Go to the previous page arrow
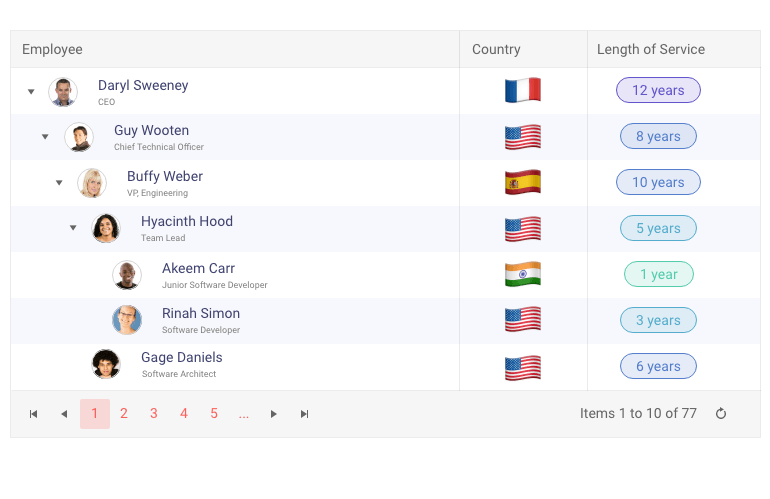Screen dimensions: 770x499 click(x=64, y=414)
